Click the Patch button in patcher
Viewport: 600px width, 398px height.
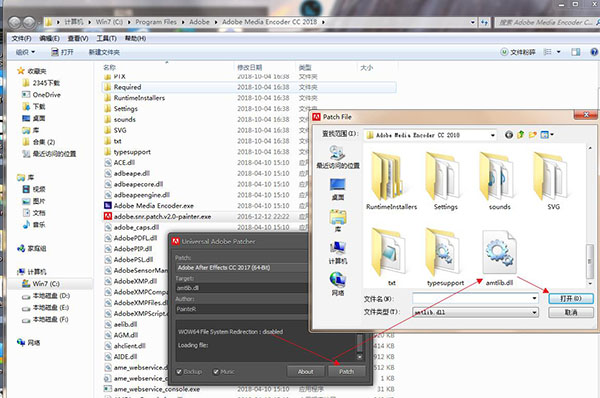[346, 372]
